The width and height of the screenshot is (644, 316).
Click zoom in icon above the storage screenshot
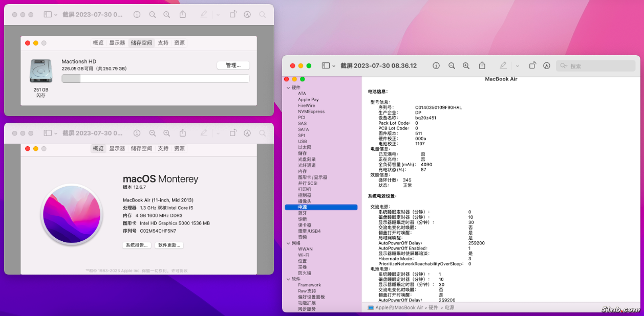click(x=166, y=15)
